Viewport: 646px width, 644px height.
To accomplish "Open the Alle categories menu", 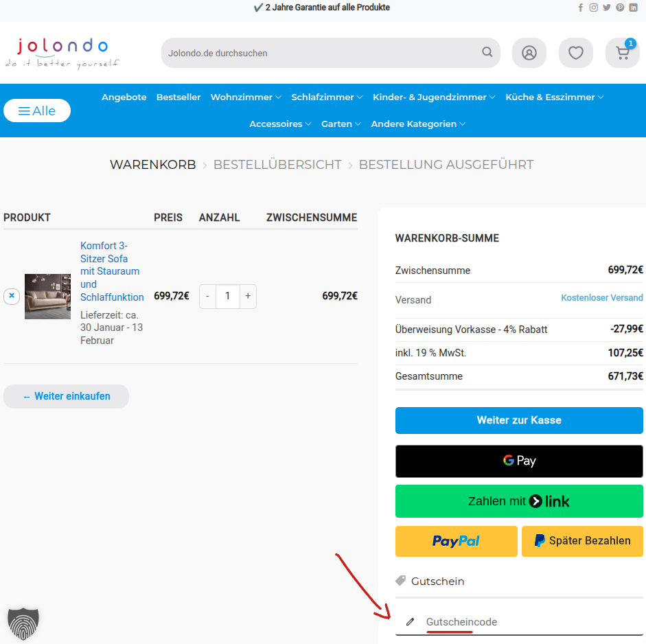I will (x=36, y=111).
